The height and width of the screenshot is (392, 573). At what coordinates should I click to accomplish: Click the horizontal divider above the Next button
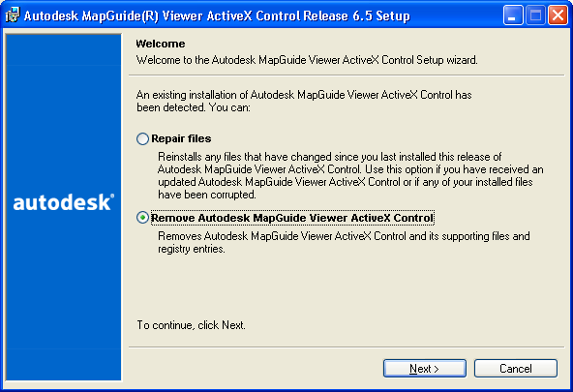(x=347, y=347)
